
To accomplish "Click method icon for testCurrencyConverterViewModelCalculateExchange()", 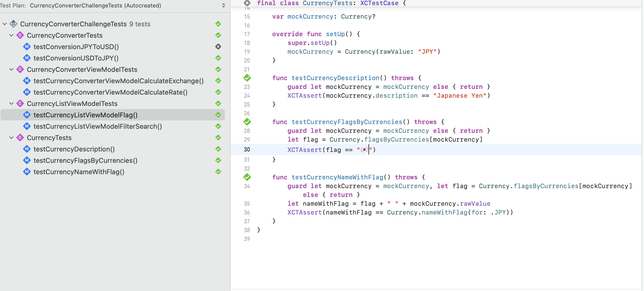I will (x=27, y=81).
